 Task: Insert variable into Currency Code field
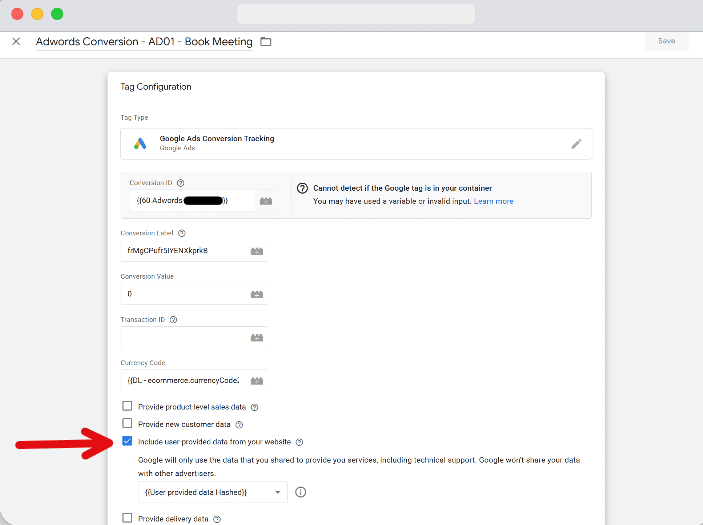[x=257, y=381]
